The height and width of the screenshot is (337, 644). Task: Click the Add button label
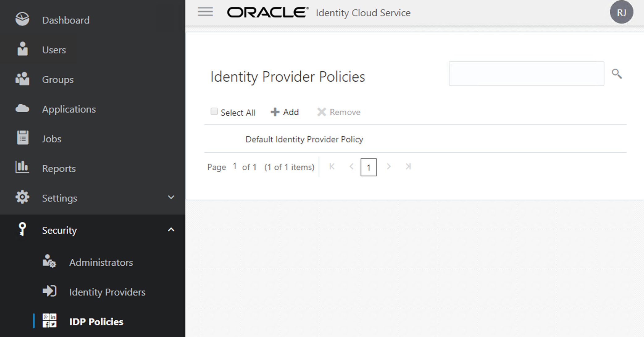point(291,112)
